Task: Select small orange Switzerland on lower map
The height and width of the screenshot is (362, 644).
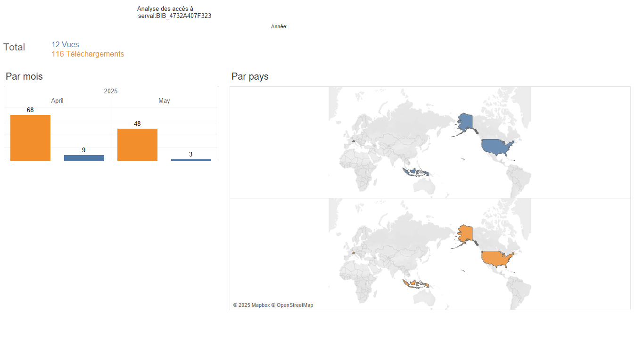Action: 353,252
